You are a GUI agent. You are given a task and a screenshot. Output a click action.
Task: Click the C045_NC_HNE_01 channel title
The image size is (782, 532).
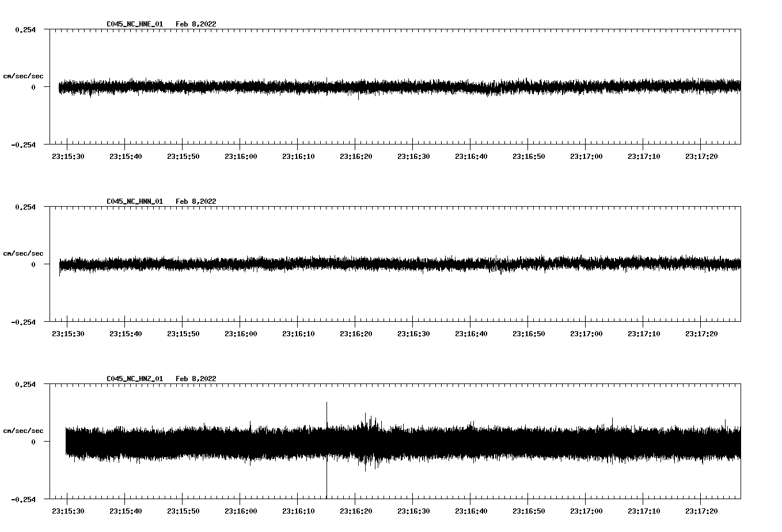coord(135,24)
